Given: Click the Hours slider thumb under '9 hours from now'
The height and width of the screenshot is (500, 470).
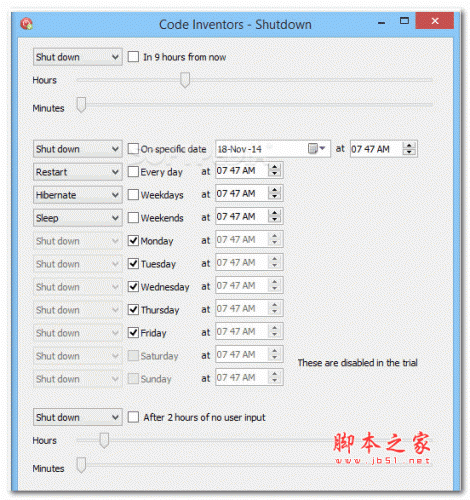Looking at the screenshot, I should point(185,80).
